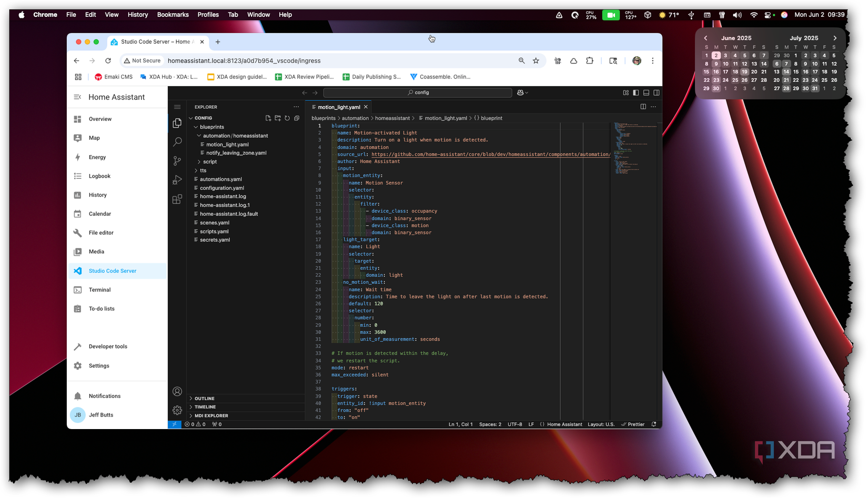The width and height of the screenshot is (868, 499).
Task: Open the Source Control view
Action: click(x=177, y=161)
